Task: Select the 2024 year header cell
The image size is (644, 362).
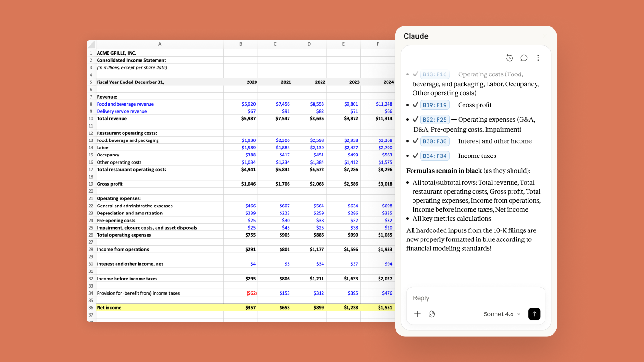Action: [377, 82]
